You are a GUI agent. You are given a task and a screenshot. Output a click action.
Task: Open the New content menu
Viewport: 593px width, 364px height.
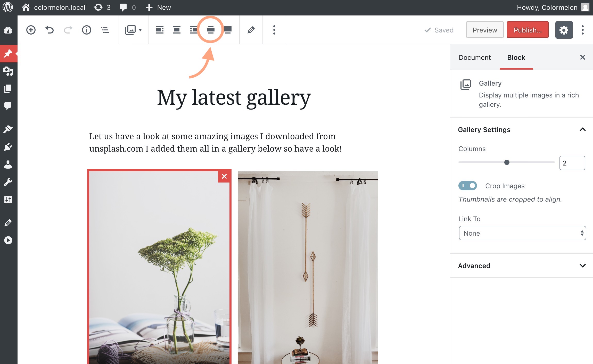[158, 7]
